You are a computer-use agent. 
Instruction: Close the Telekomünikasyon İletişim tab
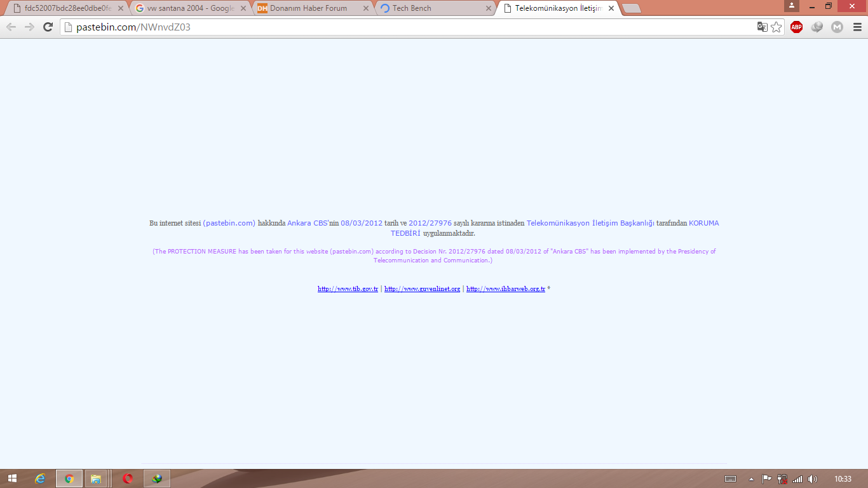coord(611,8)
